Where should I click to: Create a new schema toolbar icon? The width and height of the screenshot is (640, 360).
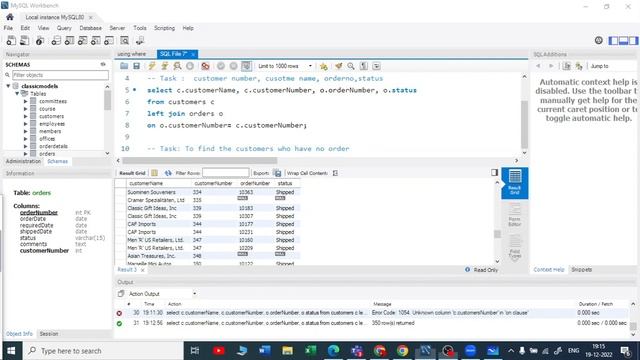(56, 40)
